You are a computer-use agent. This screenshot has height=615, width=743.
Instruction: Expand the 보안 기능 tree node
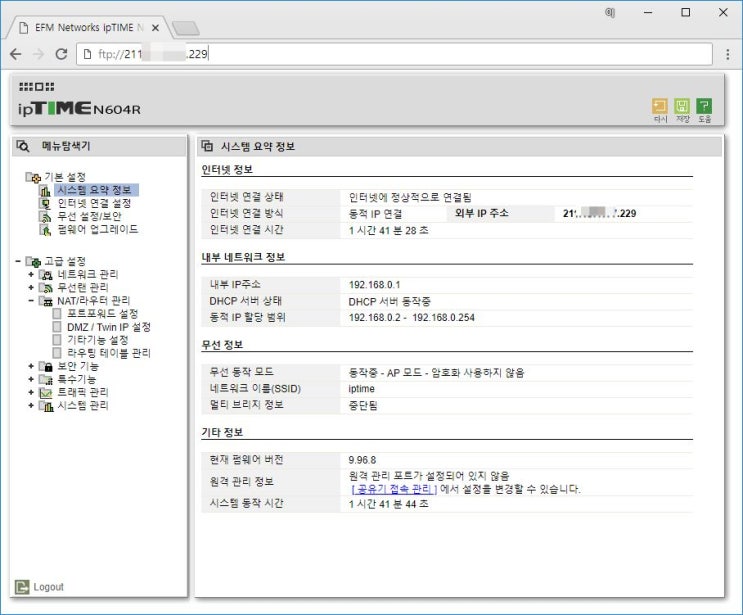pos(31,366)
